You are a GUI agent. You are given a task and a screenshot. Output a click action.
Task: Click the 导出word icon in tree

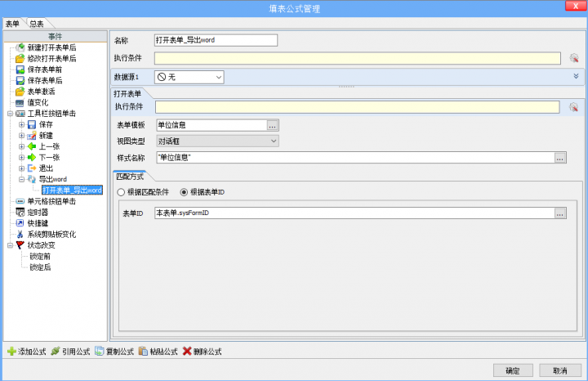32,179
